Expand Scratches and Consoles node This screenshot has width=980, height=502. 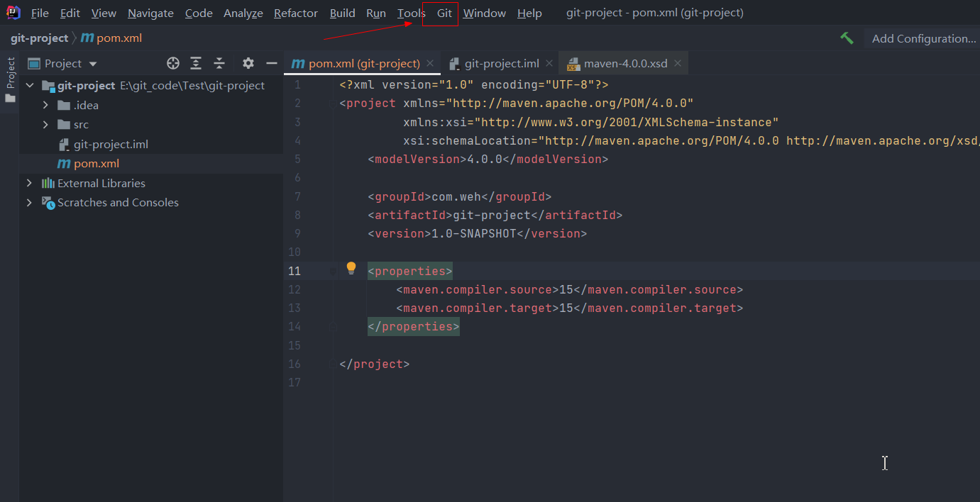(x=29, y=203)
